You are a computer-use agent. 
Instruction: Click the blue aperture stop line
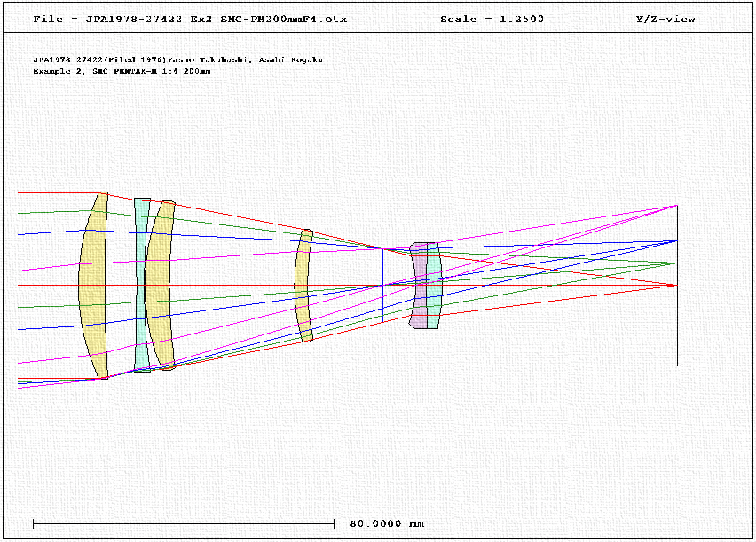(x=382, y=285)
